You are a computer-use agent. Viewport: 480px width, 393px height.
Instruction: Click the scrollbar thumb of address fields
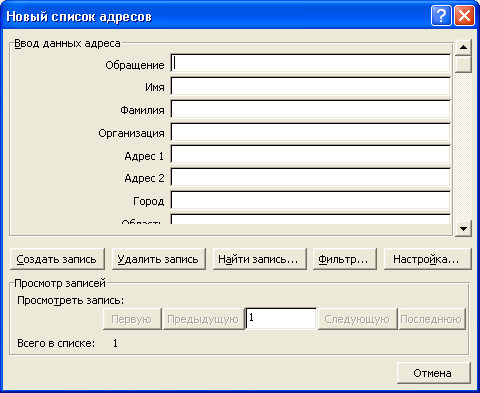pyautogui.click(x=463, y=64)
